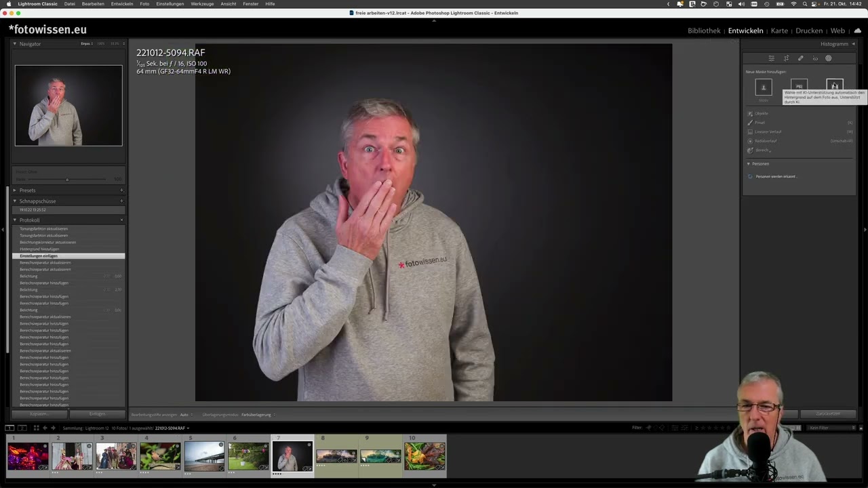Open the Werkzeuge menu
The height and width of the screenshot is (488, 868).
[202, 4]
